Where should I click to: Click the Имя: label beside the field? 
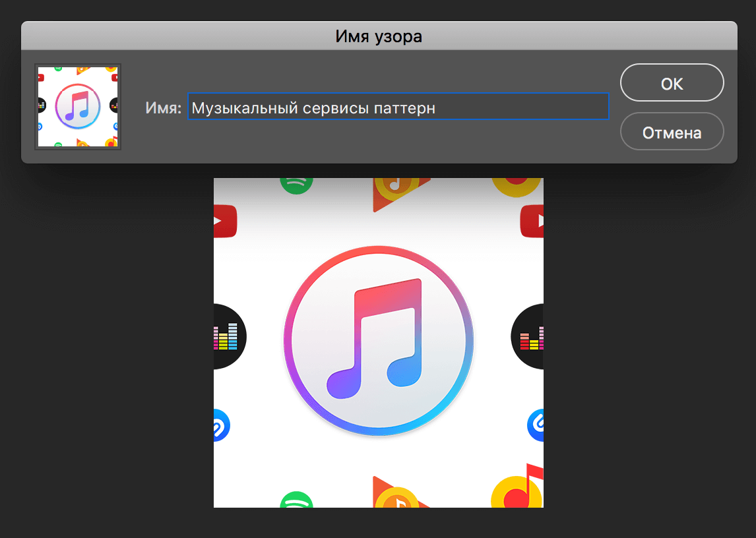point(163,107)
